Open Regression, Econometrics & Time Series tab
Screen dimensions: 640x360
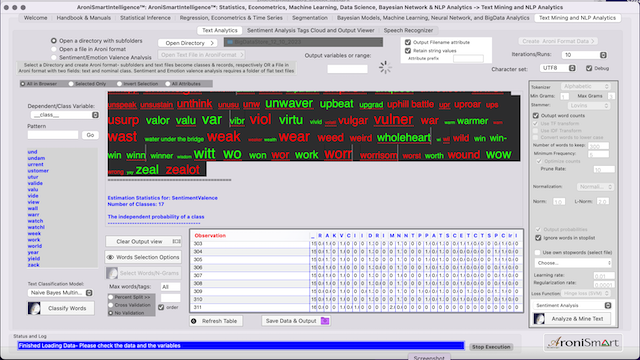tap(231, 18)
